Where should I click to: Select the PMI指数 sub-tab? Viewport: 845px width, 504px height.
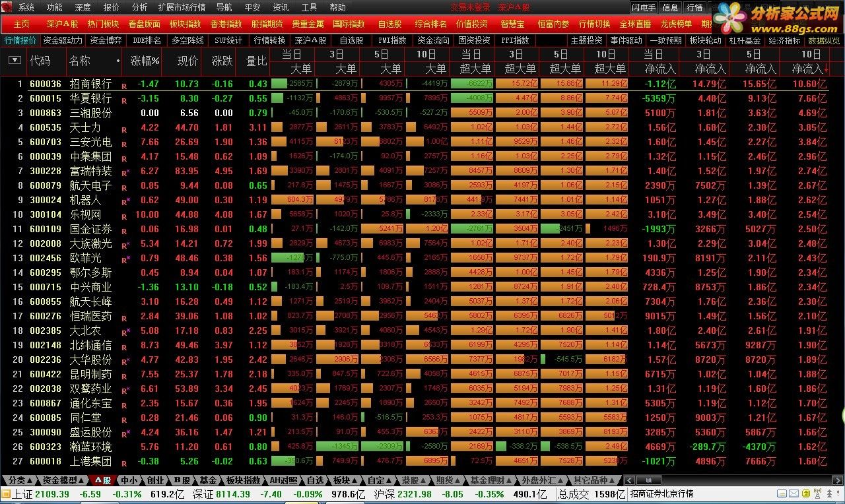392,40
